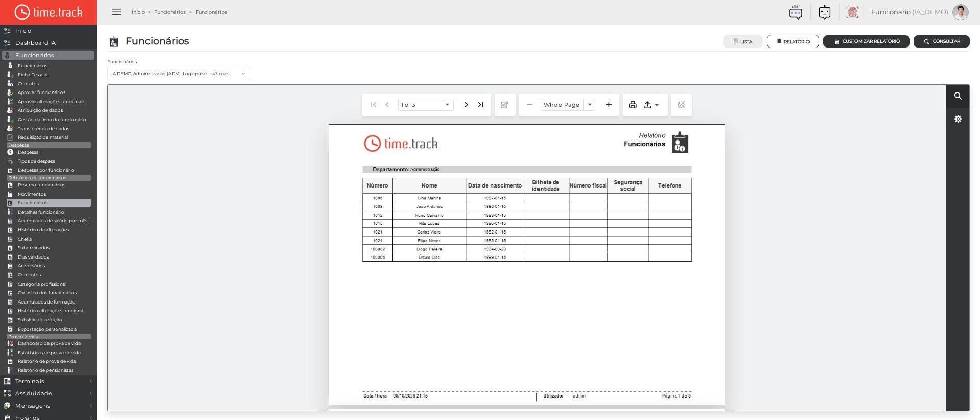This screenshot has width=980, height=420.
Task: Go to next report page
Action: click(x=466, y=105)
